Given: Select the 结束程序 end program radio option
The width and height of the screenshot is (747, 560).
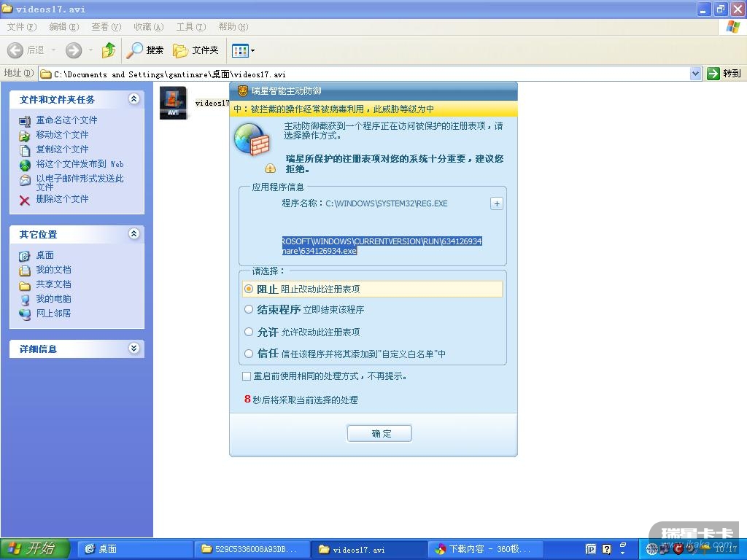Looking at the screenshot, I should pyautogui.click(x=249, y=309).
